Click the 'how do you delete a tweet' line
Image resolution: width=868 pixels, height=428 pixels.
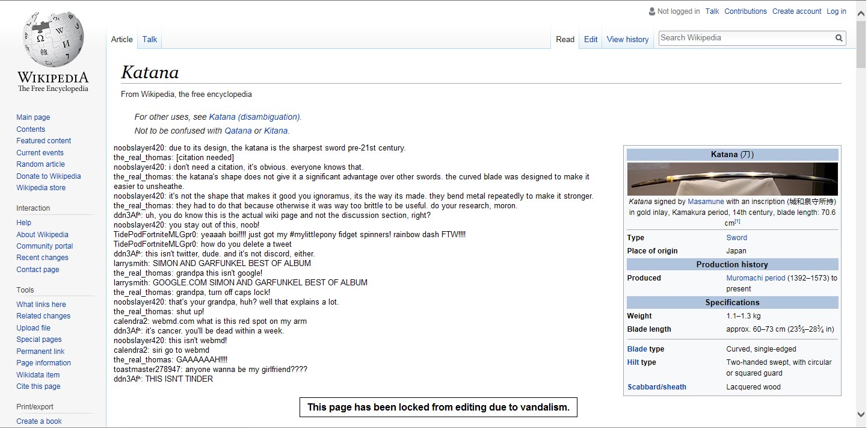[x=203, y=244]
